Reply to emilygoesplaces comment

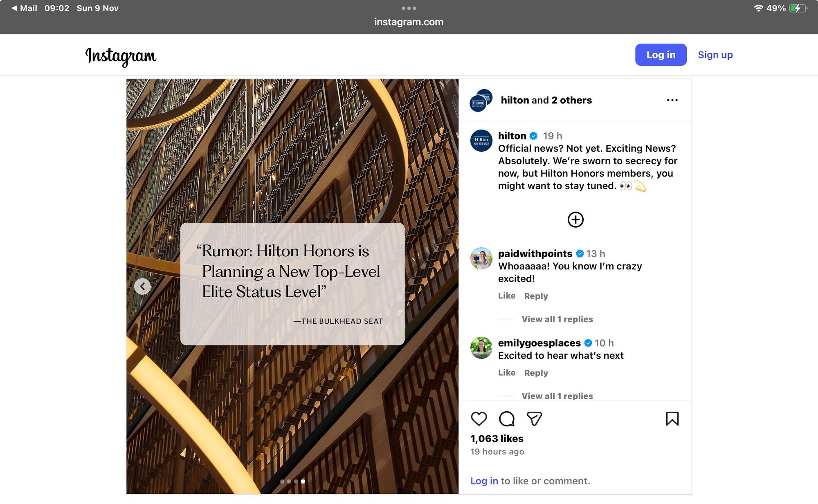536,373
